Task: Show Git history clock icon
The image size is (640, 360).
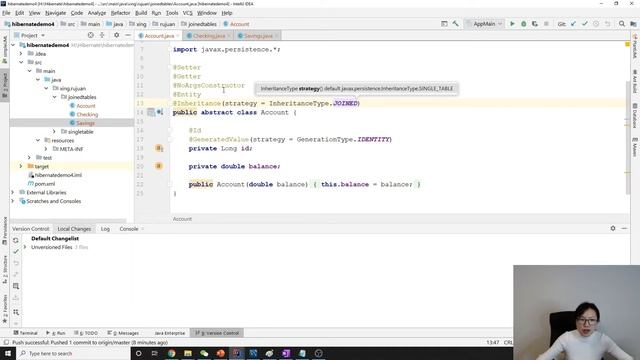Action: (x=596, y=24)
